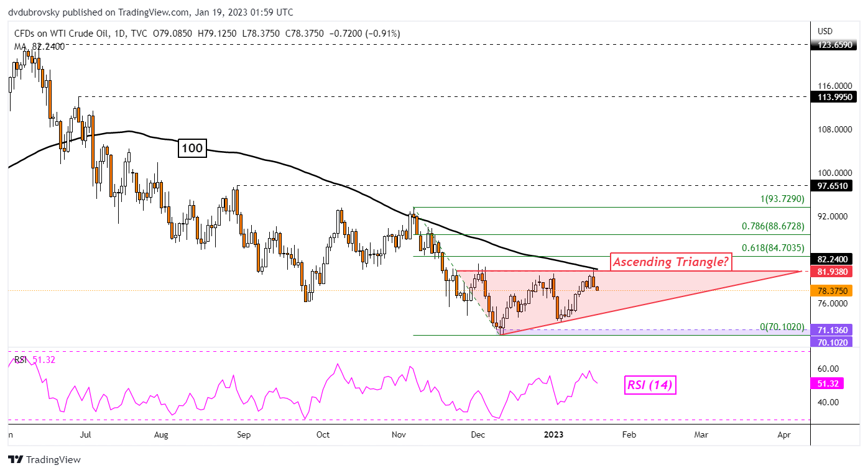The width and height of the screenshot is (868, 473).
Task: Click the 123.6590 price label
Action: pos(835,45)
